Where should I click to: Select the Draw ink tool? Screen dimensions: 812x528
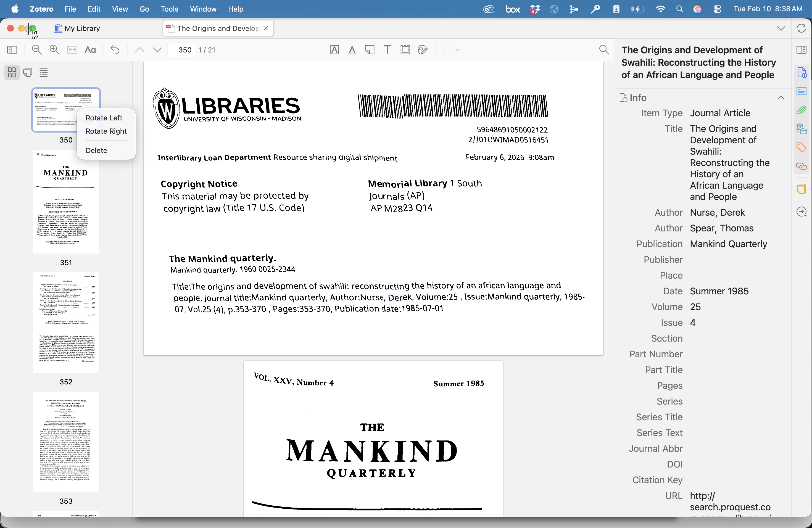pyautogui.click(x=423, y=50)
